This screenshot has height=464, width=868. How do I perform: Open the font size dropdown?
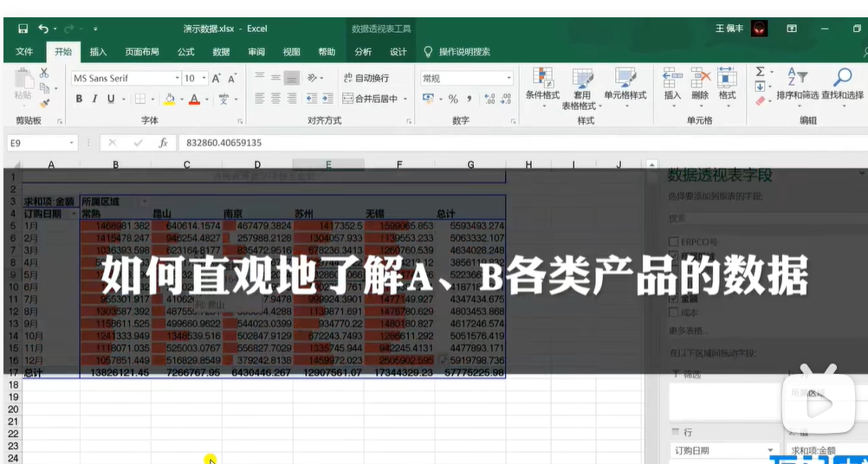tap(204, 79)
